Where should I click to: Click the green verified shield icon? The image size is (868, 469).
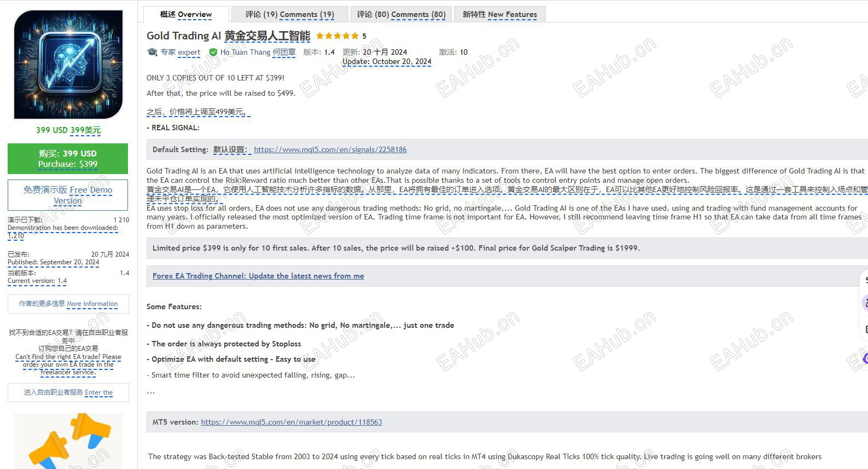213,53
